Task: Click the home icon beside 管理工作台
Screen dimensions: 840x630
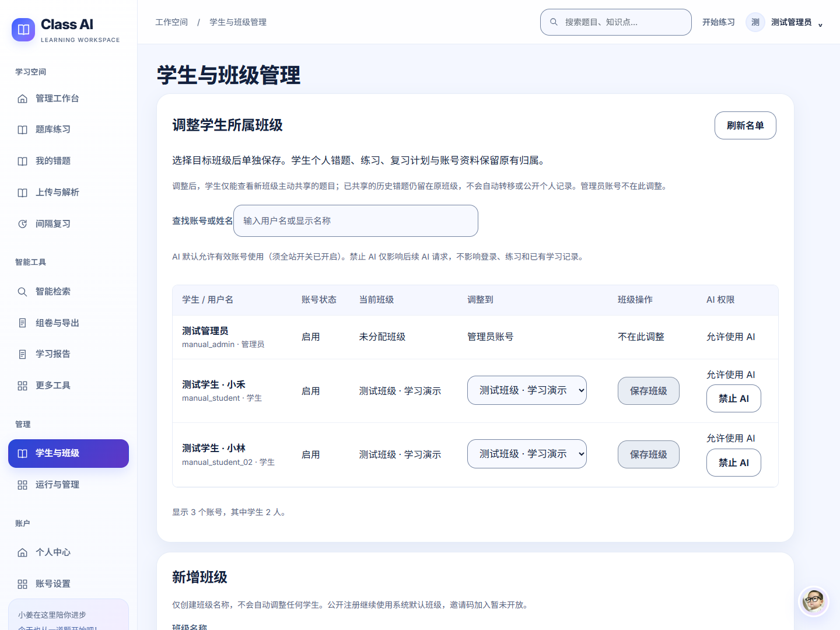Action: tap(22, 99)
